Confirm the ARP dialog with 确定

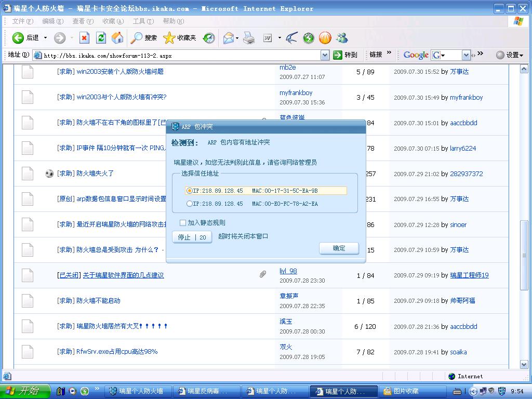(x=339, y=248)
